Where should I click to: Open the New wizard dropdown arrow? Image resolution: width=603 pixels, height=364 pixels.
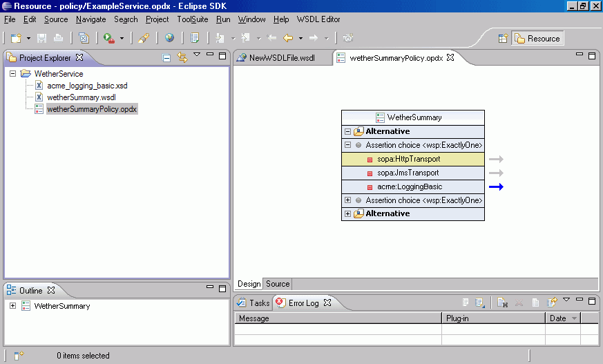[28, 39]
